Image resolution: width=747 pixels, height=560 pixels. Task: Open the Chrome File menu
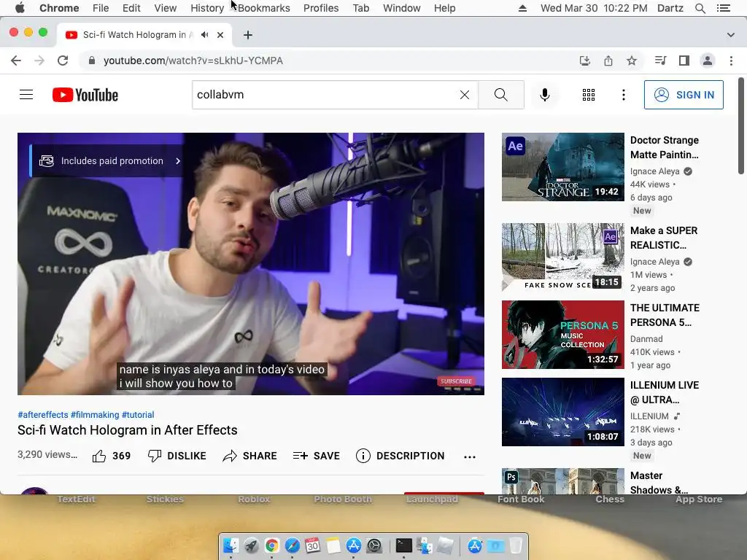(x=101, y=8)
